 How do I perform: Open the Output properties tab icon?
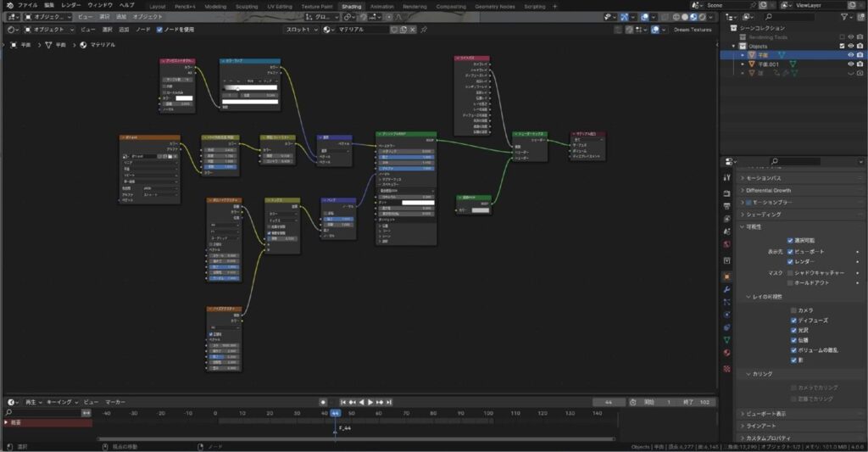click(726, 206)
